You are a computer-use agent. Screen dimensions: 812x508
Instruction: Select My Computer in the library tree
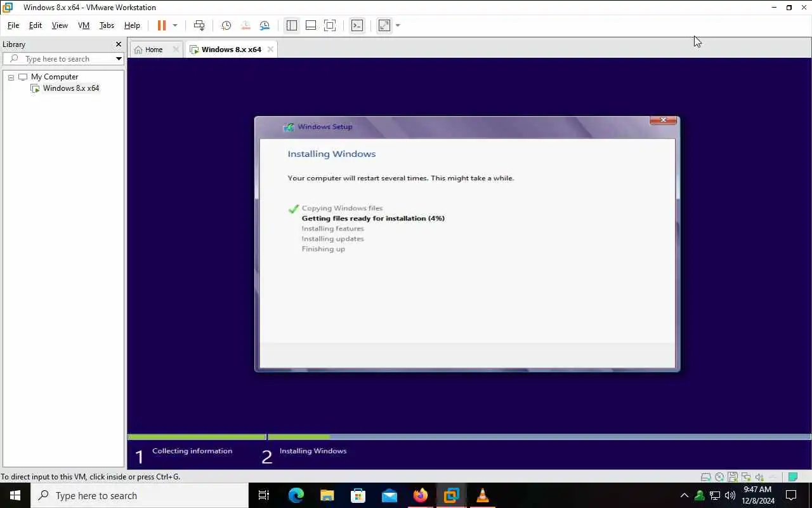coord(55,77)
